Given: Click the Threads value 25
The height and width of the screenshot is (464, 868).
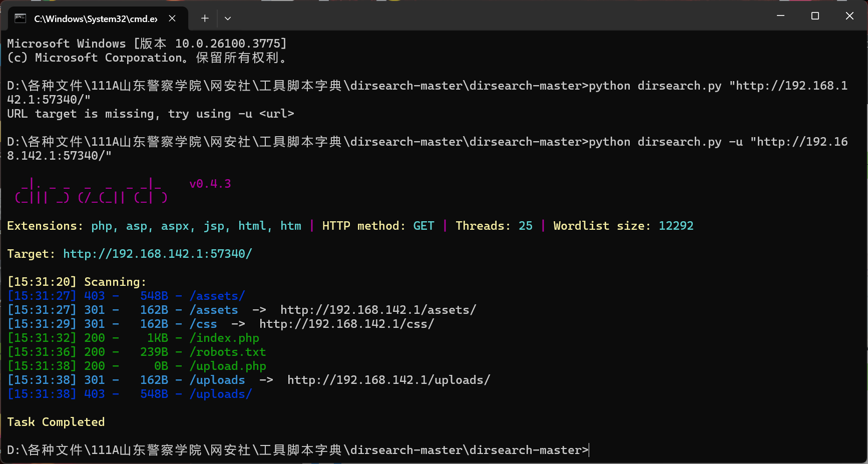Looking at the screenshot, I should coord(526,226).
